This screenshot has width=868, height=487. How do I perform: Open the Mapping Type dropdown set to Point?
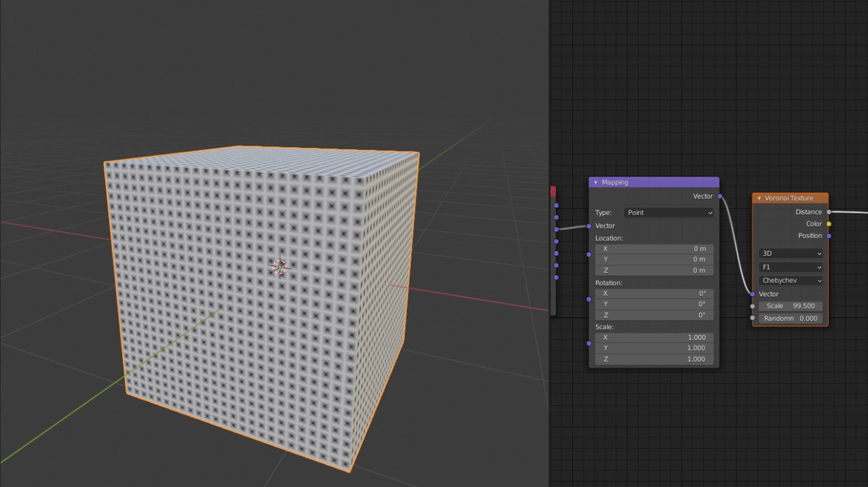point(669,213)
